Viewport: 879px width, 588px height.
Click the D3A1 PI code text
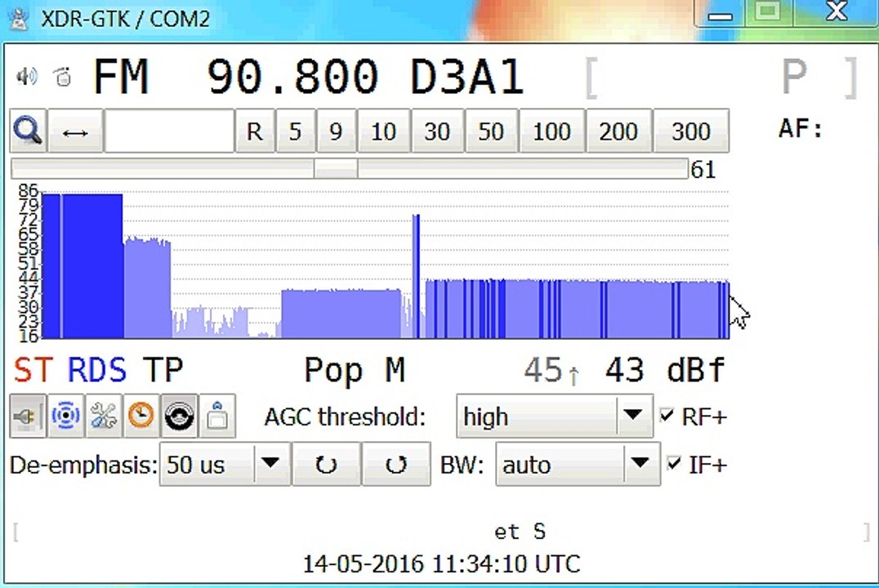(x=467, y=77)
